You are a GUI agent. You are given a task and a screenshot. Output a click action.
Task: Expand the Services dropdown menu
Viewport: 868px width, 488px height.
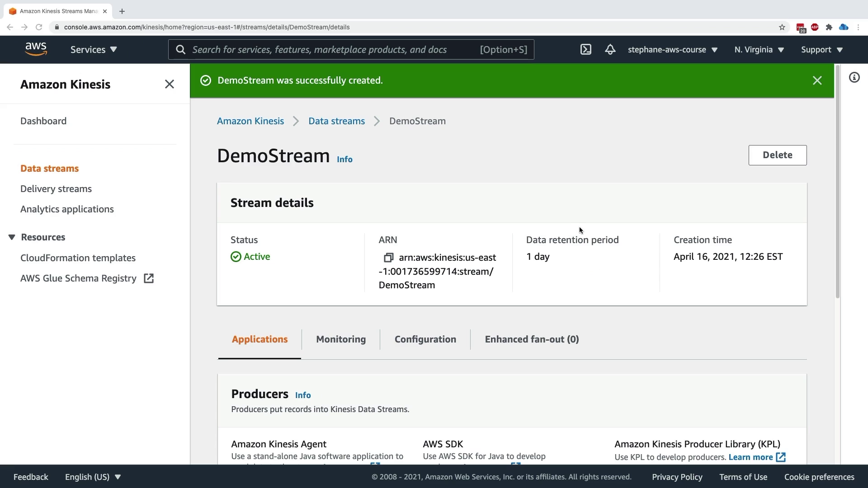(x=94, y=50)
